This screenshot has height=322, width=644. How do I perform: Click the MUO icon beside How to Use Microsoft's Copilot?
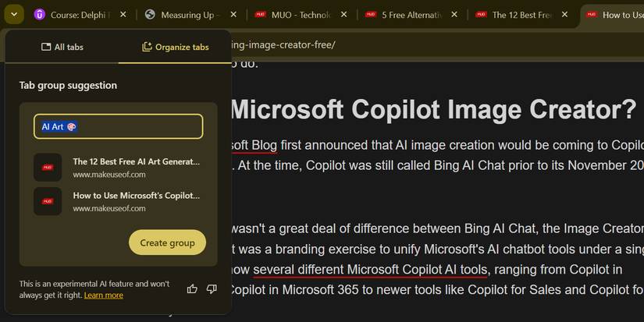pos(48,201)
